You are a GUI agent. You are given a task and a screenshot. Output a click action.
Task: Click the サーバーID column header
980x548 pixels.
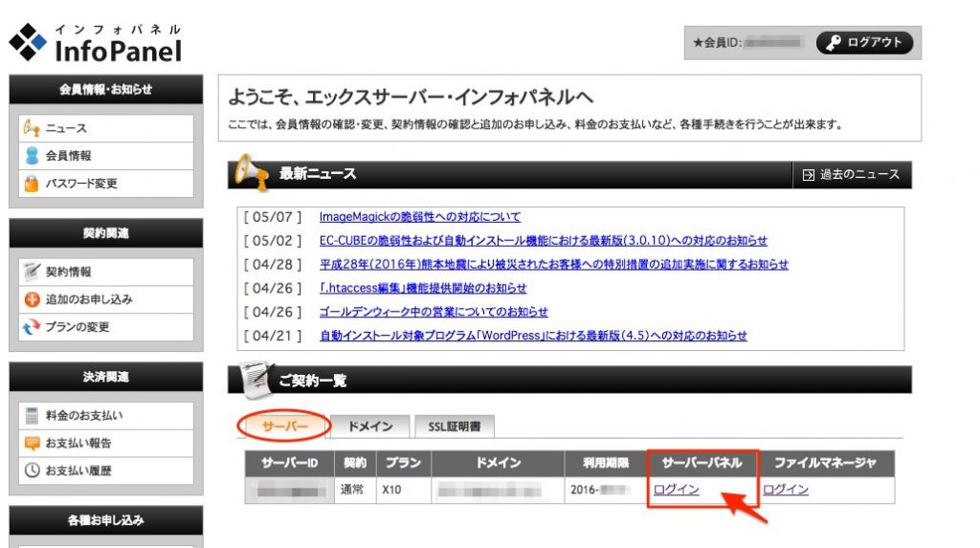point(289,464)
